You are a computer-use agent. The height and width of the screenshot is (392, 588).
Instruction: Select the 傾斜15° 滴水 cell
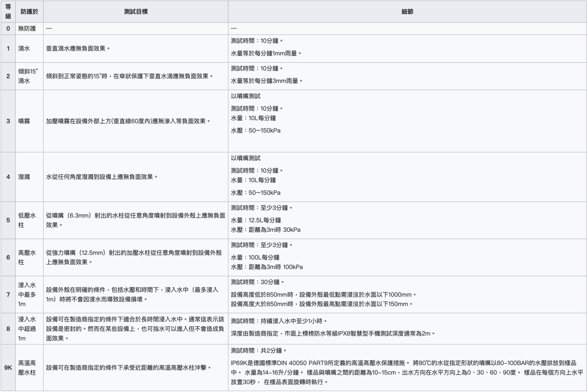[28, 76]
